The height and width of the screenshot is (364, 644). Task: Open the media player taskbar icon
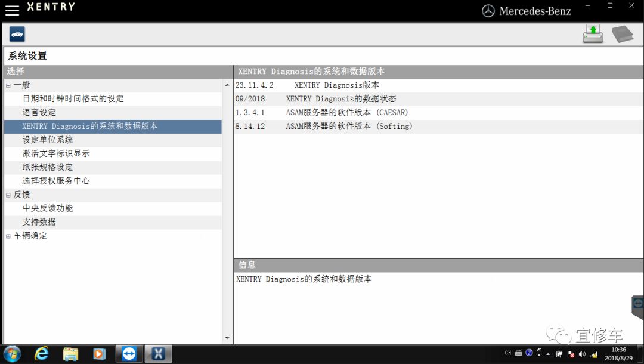click(99, 354)
